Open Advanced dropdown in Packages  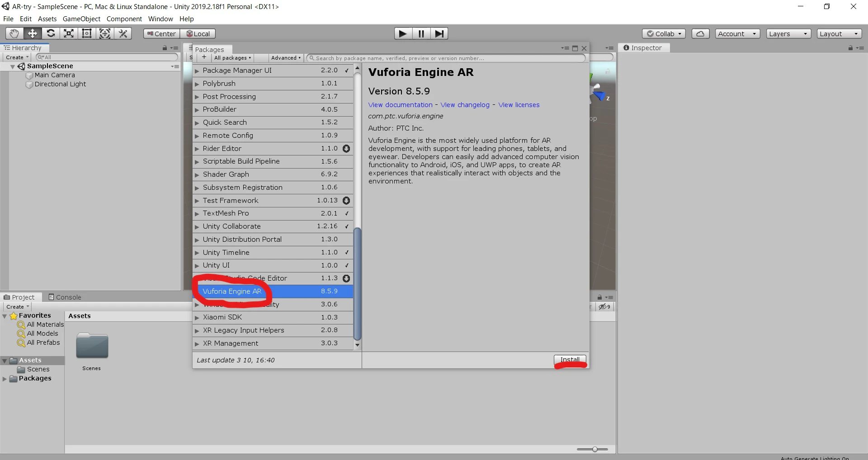coord(286,58)
